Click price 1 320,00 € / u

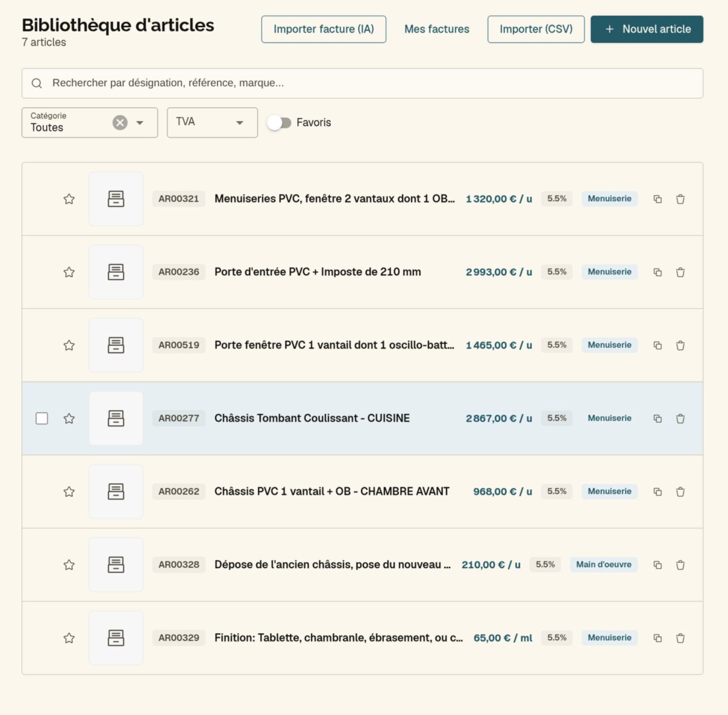click(499, 199)
